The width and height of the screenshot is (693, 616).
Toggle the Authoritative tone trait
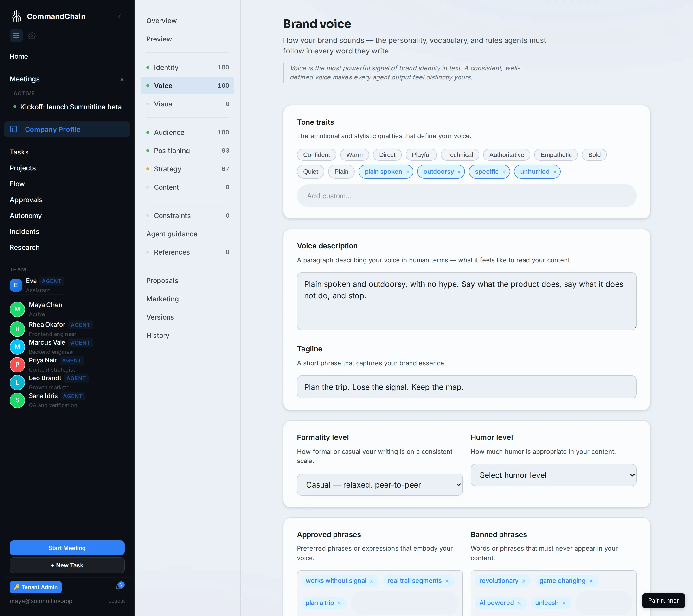coord(507,154)
